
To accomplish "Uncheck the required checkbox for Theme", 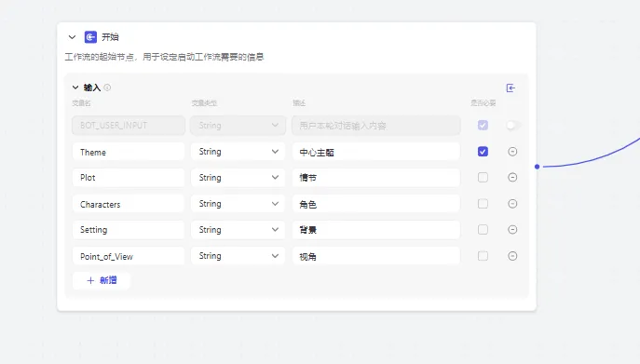I will (483, 152).
